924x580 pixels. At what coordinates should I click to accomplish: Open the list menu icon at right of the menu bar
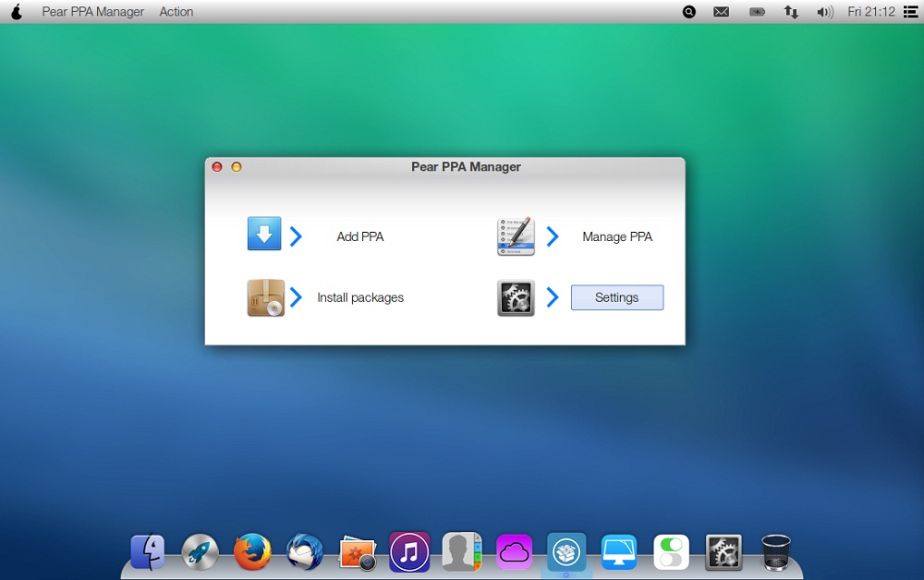tap(911, 12)
